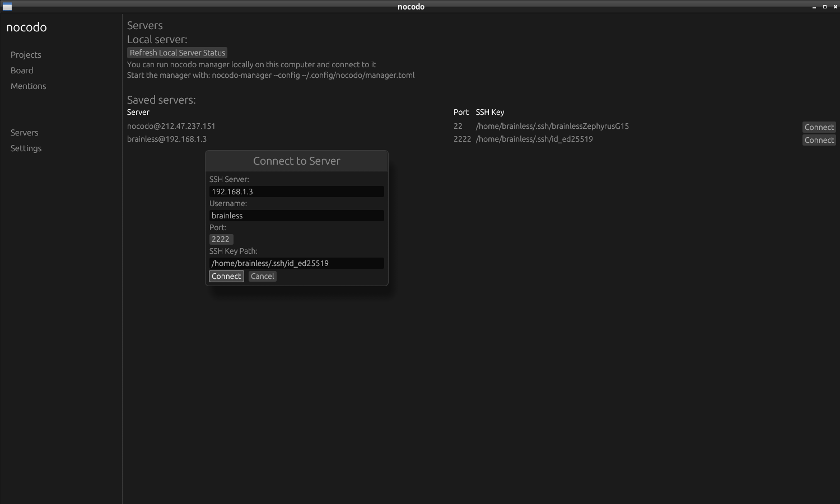Open the Mentions section

(28, 86)
